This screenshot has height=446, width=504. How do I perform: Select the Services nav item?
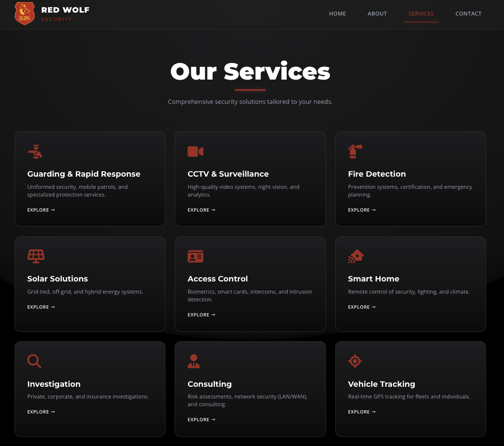tap(421, 14)
